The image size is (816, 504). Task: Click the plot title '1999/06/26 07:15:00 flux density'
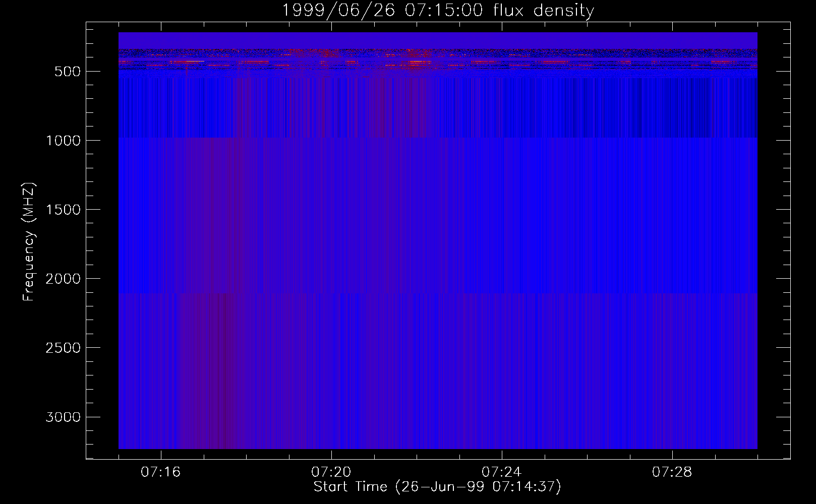coord(437,10)
